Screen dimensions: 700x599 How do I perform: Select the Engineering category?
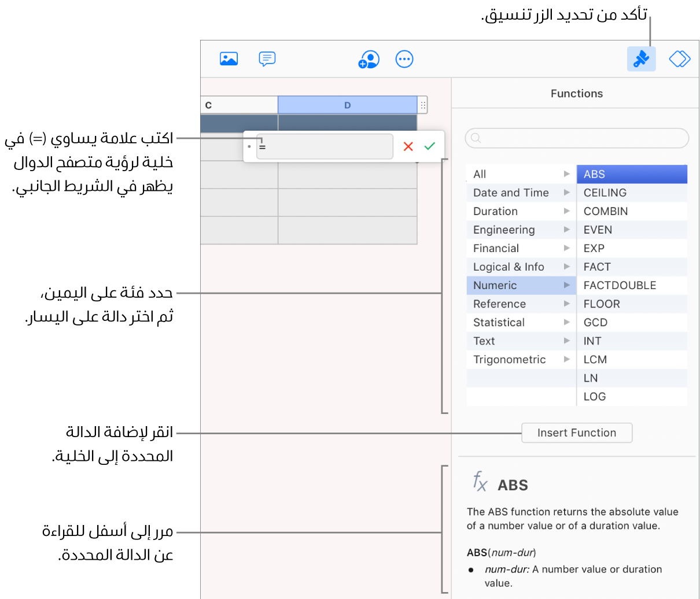[x=521, y=230]
